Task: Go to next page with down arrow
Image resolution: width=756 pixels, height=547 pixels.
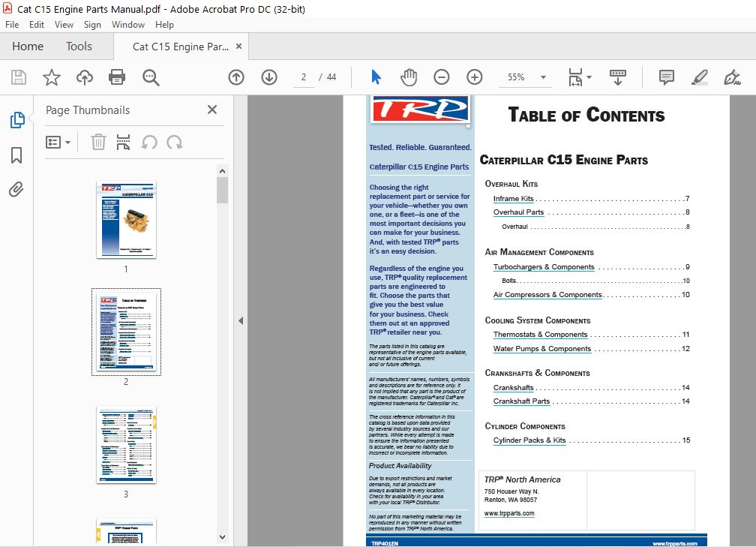Action: [269, 77]
